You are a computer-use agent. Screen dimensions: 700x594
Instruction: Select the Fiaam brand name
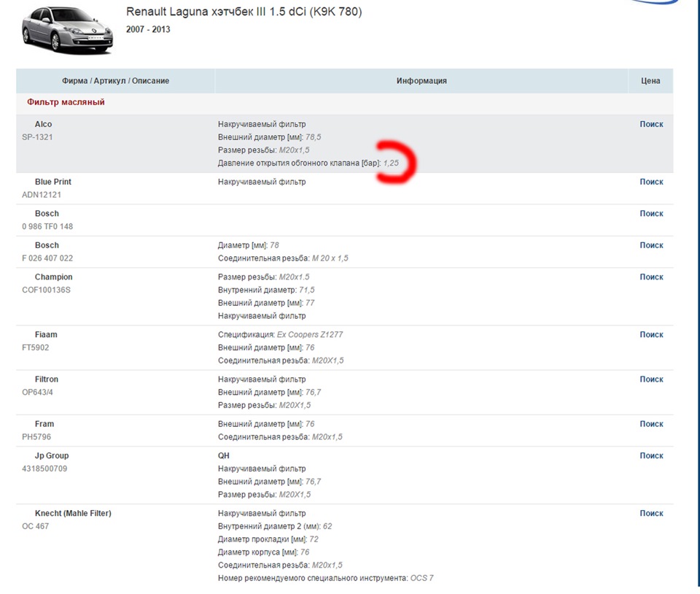[x=46, y=334]
